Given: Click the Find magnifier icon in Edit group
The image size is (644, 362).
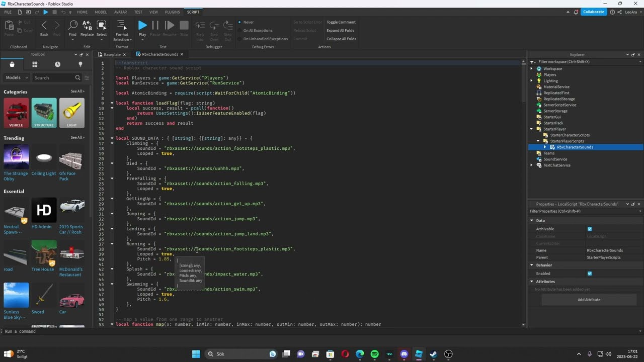Looking at the screenshot, I should [x=73, y=25].
